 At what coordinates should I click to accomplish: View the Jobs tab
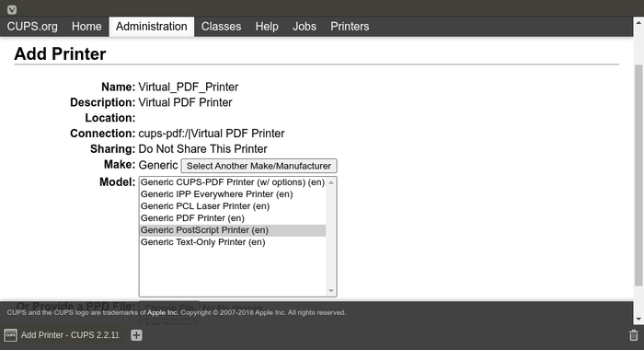click(x=305, y=27)
